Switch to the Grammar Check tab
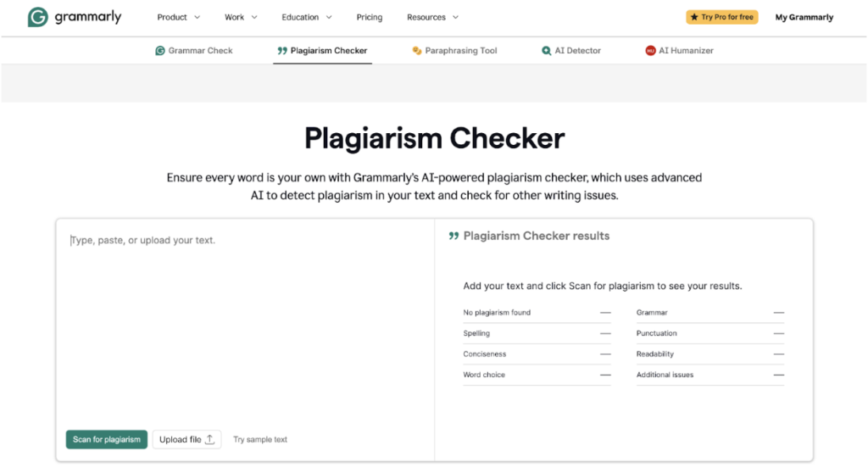Image resolution: width=868 pixels, height=473 pixels. click(194, 50)
